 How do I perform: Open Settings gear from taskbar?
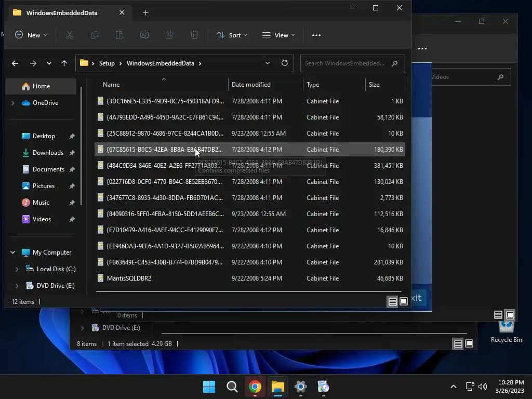[x=301, y=387]
